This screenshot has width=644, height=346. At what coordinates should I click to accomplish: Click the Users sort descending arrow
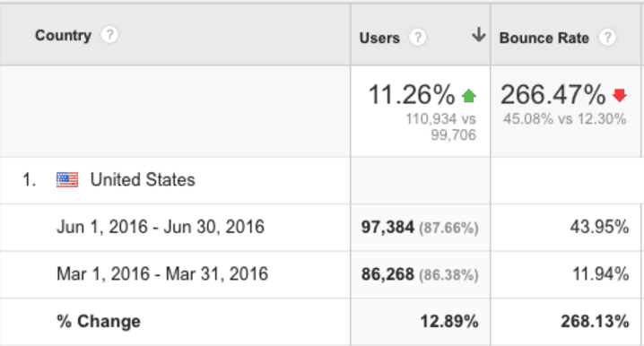(478, 35)
